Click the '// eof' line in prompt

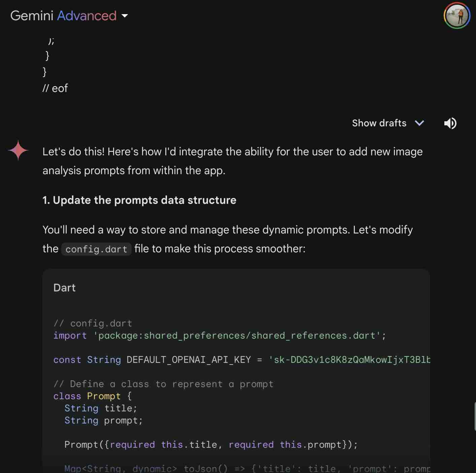(x=55, y=88)
